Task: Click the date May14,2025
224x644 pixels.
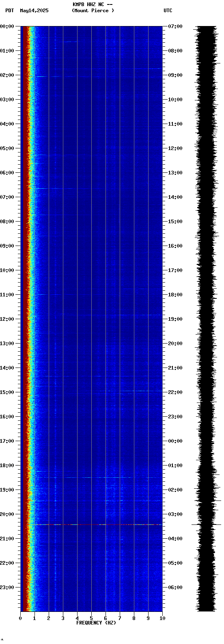Action: click(34, 11)
